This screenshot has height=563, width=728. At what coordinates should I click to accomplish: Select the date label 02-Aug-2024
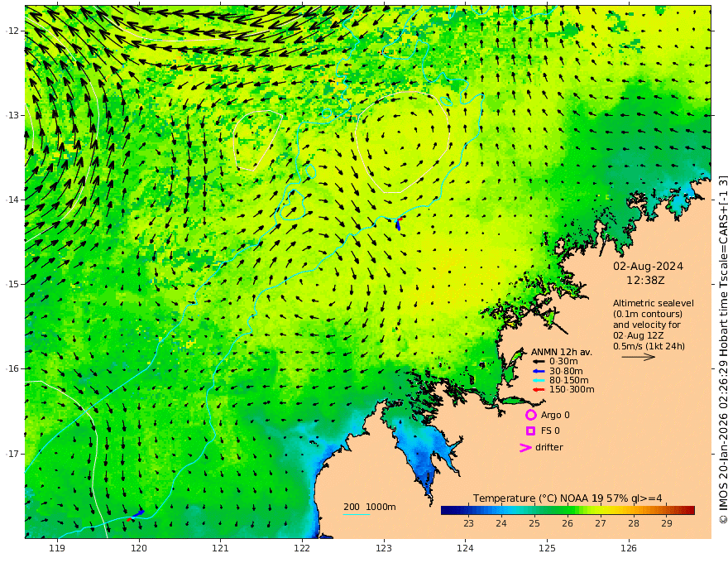click(648, 267)
